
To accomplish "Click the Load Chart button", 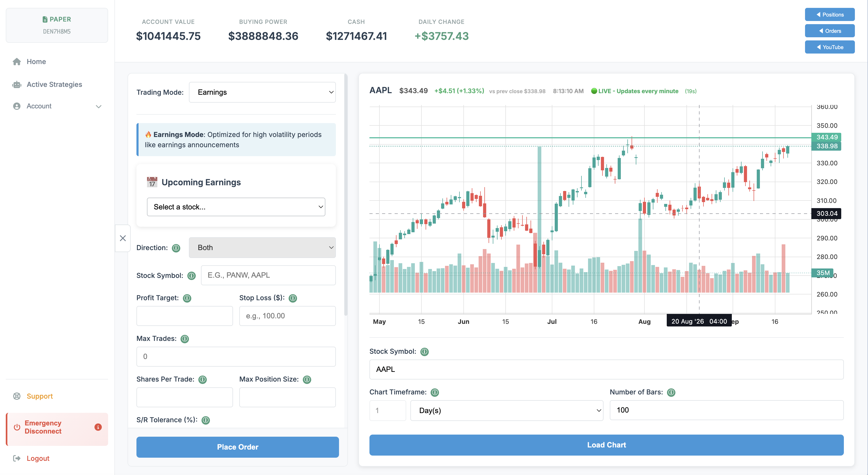I will point(606,445).
